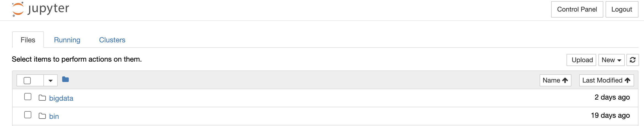Open the Clusters tab
644x126 pixels.
tap(112, 40)
